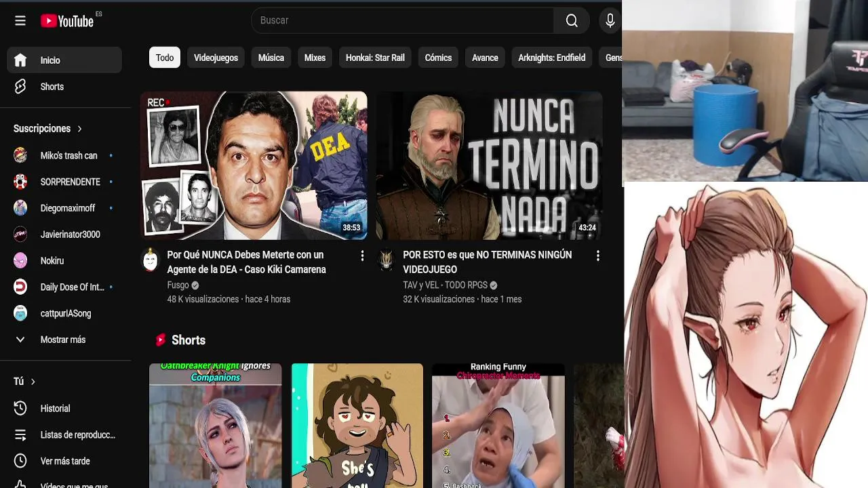Expand Mostrar más subscriptions
868x488 pixels.
62,340
